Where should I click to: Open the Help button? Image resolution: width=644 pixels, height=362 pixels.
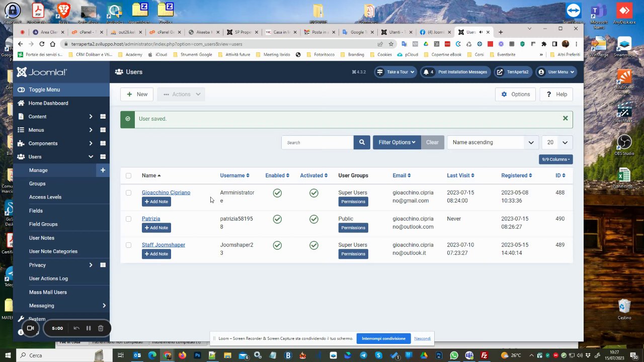pyautogui.click(x=556, y=94)
